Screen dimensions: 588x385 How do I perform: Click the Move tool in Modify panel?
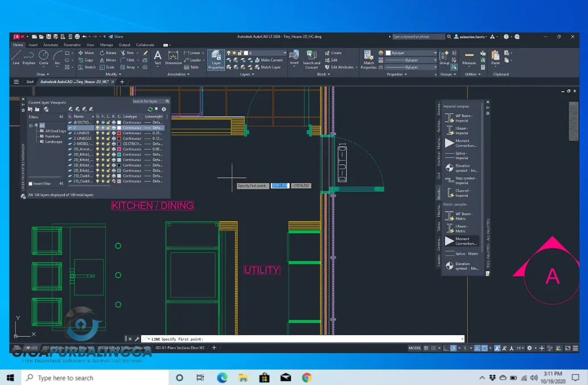tap(86, 53)
